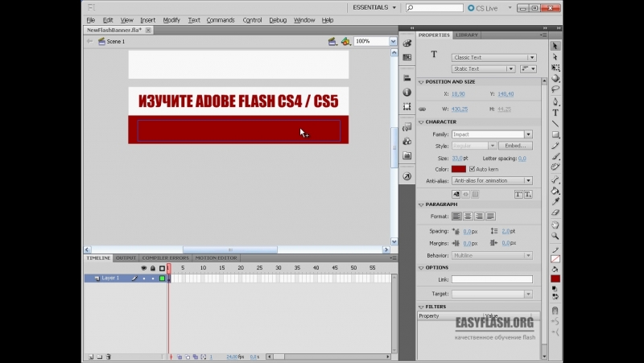Choose align center paragraph format
The height and width of the screenshot is (363, 644).
[468, 216]
